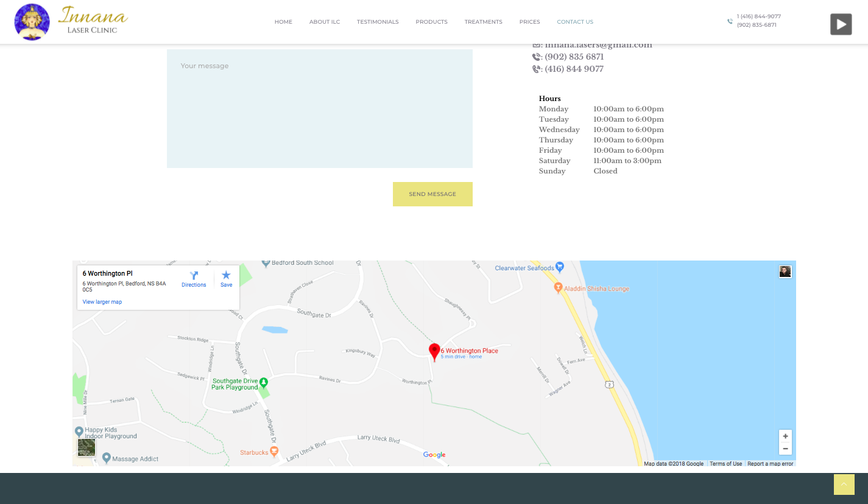Viewport: 868px width, 504px height.
Task: Click the phone icon next to (902) 835 6871
Action: pyautogui.click(x=536, y=57)
